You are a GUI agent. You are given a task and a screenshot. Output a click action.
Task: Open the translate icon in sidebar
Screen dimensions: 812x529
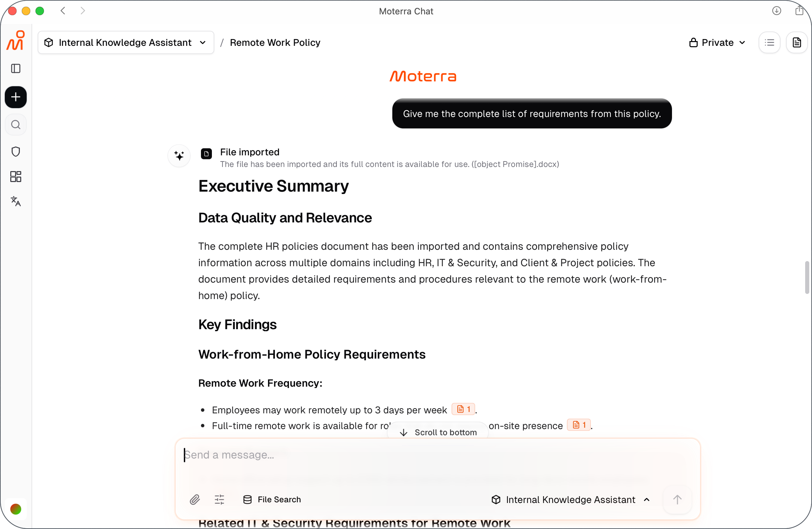coord(16,201)
